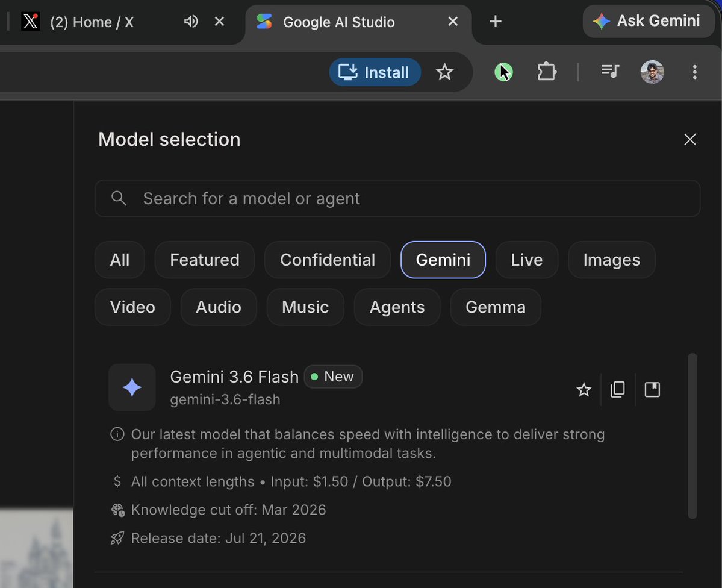Click the dollar icon by pricing
The image size is (722, 588).
click(117, 481)
